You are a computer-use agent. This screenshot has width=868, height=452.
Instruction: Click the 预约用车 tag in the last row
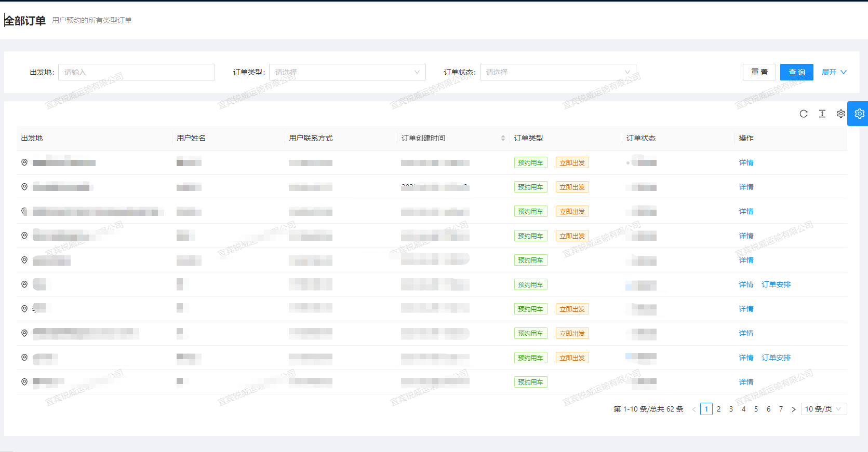click(x=530, y=382)
